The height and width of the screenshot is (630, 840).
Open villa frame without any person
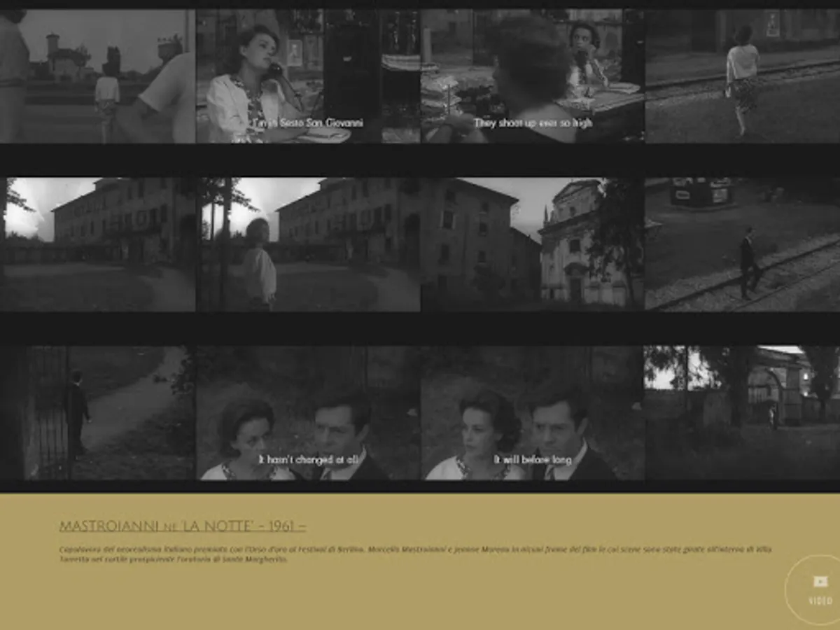97,244
